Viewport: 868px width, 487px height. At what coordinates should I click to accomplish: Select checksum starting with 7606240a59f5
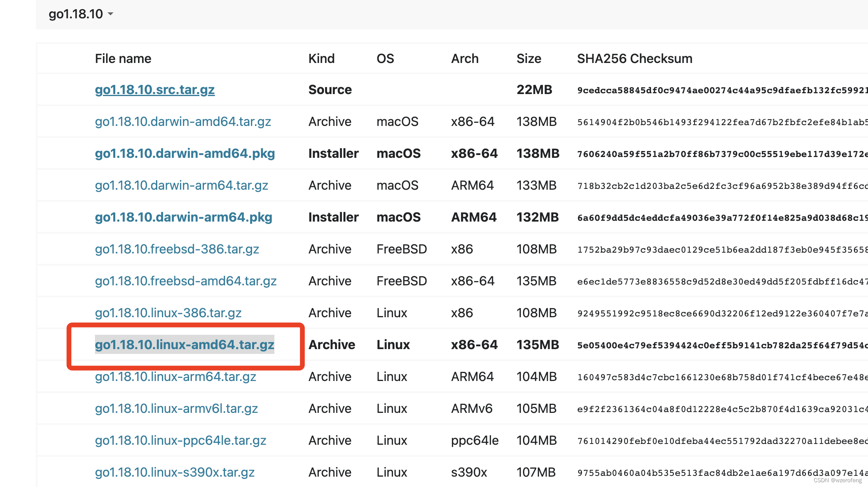[x=722, y=154]
